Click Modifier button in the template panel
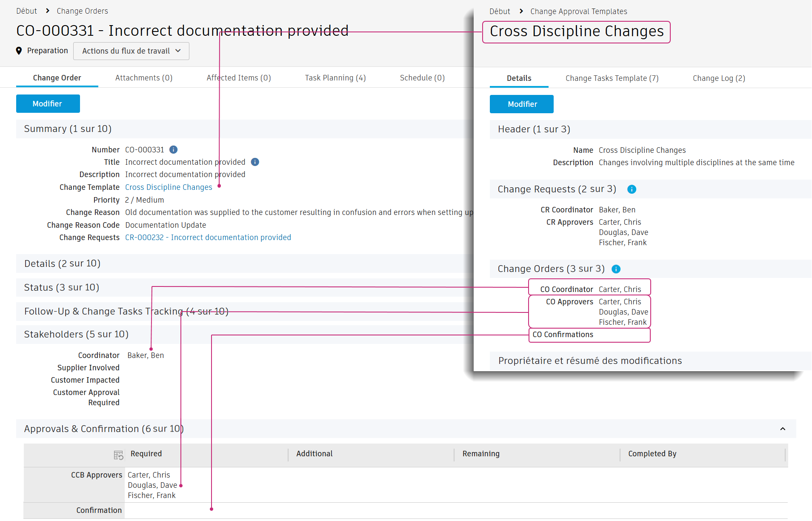This screenshot has width=812, height=521. pos(522,104)
